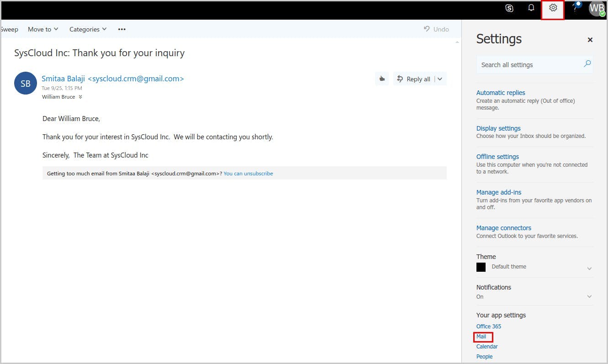Click the Sweep toolbar item
This screenshot has width=608, height=364.
tap(9, 29)
